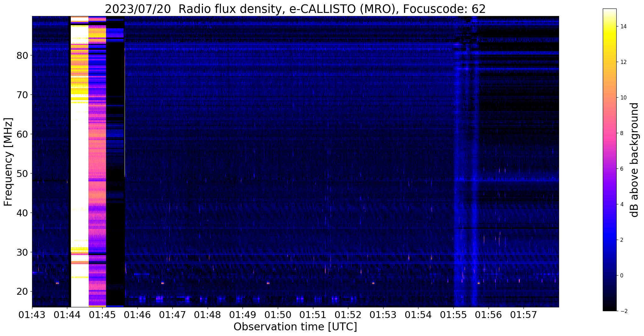Image resolution: width=644 pixels, height=336 pixels.
Task: Click the 01:50 time tick label
Action: (x=278, y=314)
